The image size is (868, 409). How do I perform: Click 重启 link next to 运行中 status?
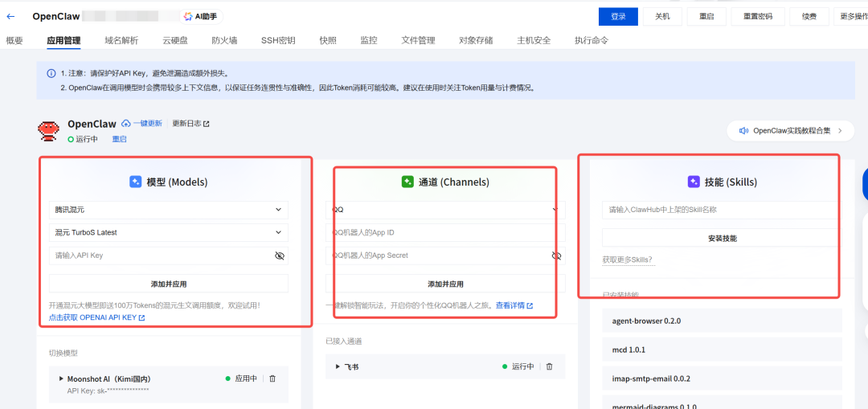[x=120, y=139]
